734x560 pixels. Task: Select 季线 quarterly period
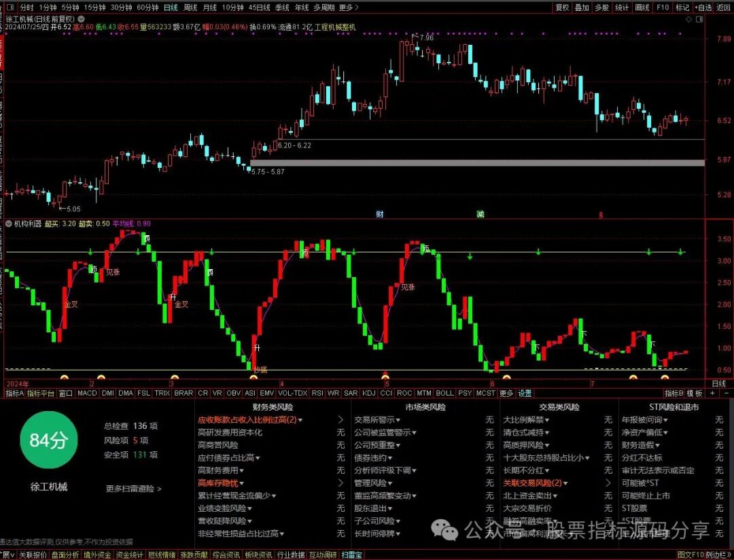tap(282, 7)
